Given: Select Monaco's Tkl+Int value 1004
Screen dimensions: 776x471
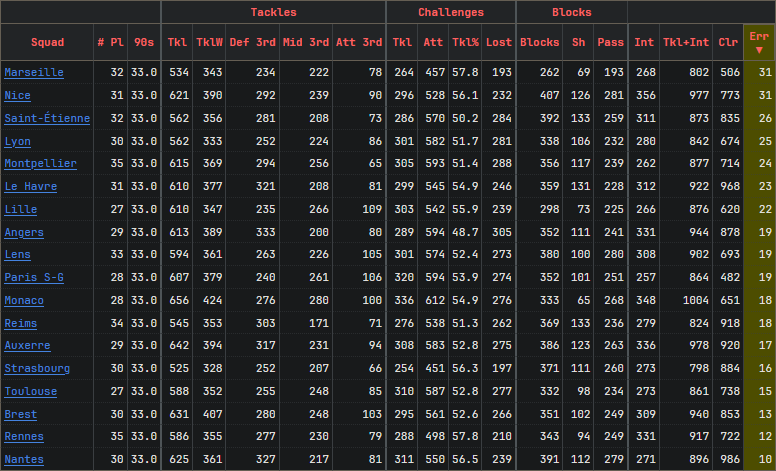Looking at the screenshot, I should tap(696, 300).
